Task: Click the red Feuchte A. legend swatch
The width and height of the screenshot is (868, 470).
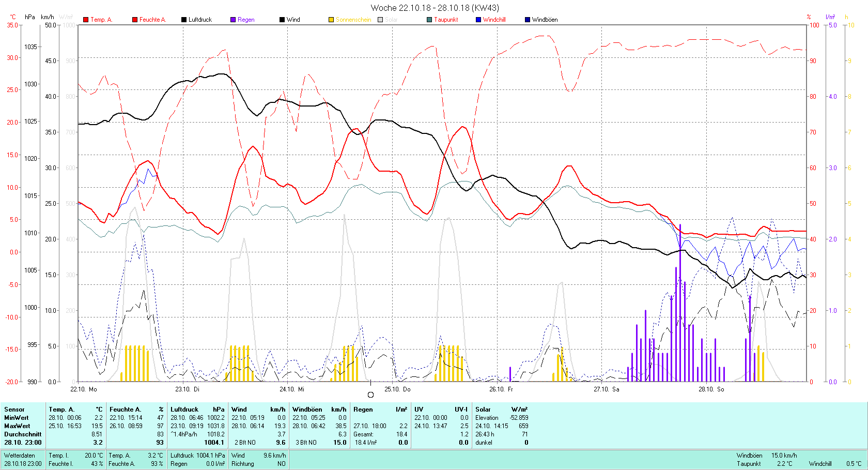Action: coord(135,20)
